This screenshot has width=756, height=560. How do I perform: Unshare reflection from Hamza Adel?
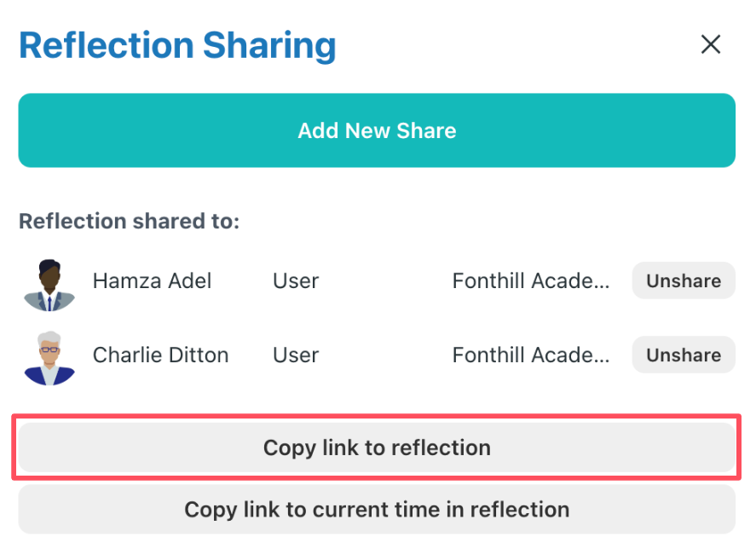[683, 280]
